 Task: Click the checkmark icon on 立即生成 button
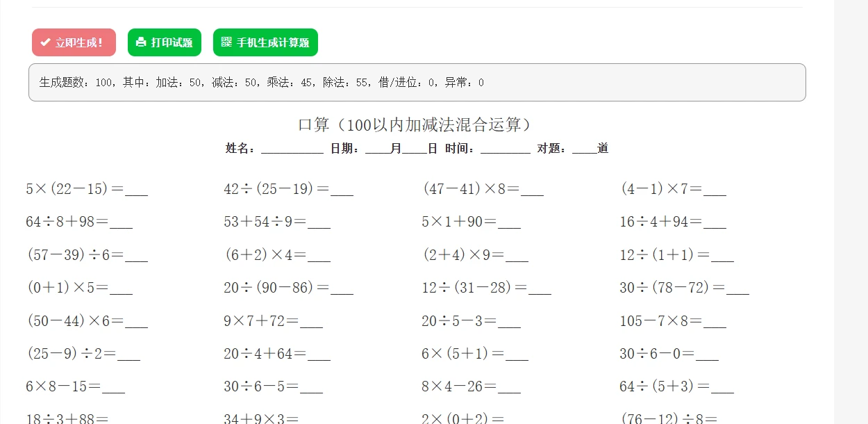click(45, 42)
